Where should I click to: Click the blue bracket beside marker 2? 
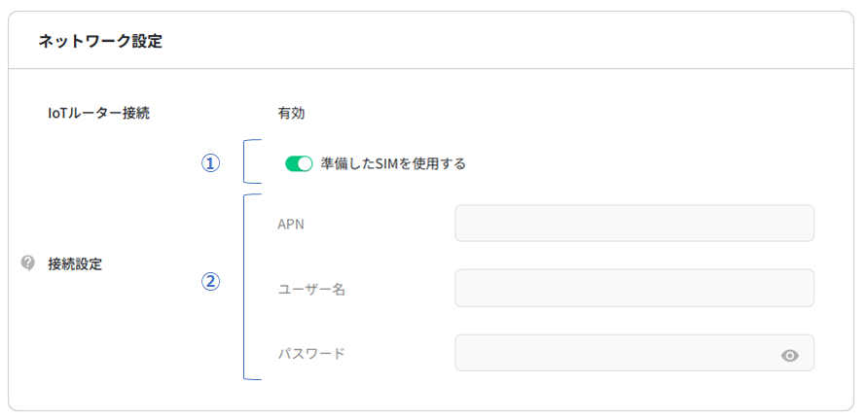click(x=244, y=287)
